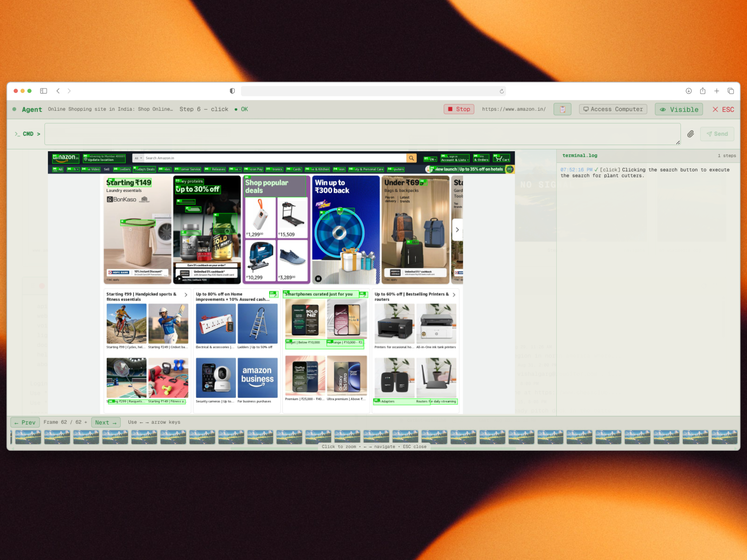Open the Starting ₹149 laundry essentials card
The height and width of the screenshot is (560, 747).
tap(137, 229)
